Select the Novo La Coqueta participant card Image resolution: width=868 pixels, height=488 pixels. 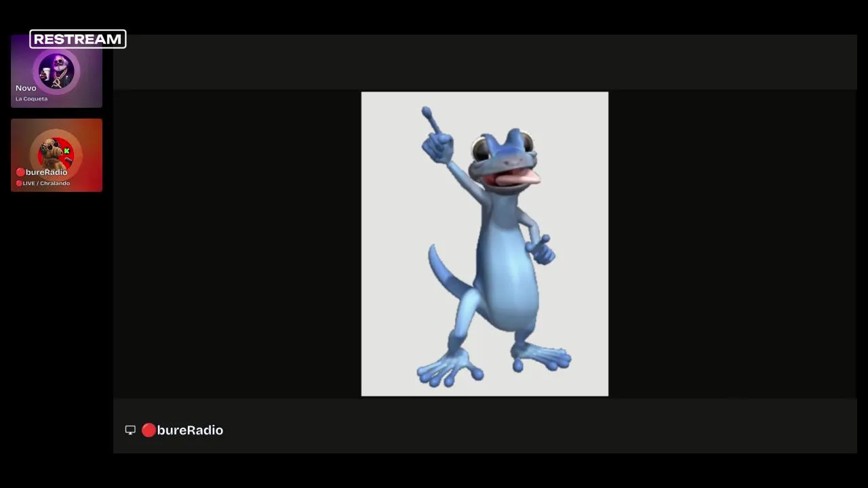[x=56, y=71]
